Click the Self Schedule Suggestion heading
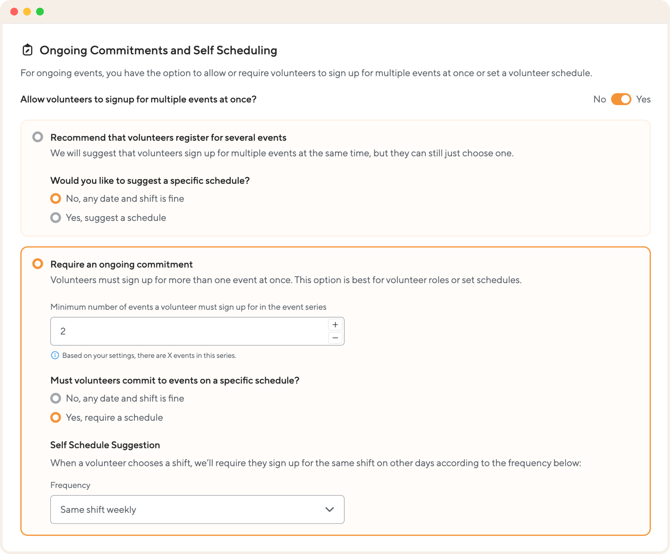Screen dimensions: 670x554 pyautogui.click(x=105, y=445)
